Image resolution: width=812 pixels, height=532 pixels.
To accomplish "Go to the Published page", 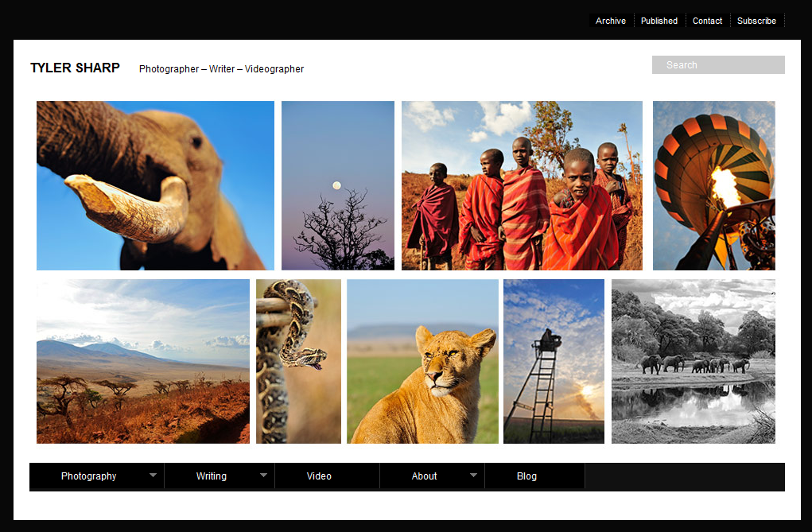I will [x=659, y=21].
